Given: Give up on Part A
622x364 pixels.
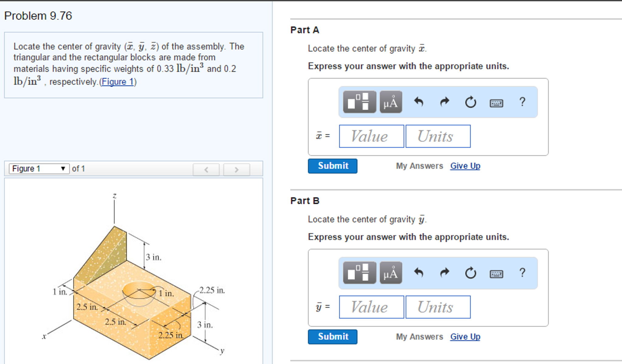Looking at the screenshot, I should point(465,166).
